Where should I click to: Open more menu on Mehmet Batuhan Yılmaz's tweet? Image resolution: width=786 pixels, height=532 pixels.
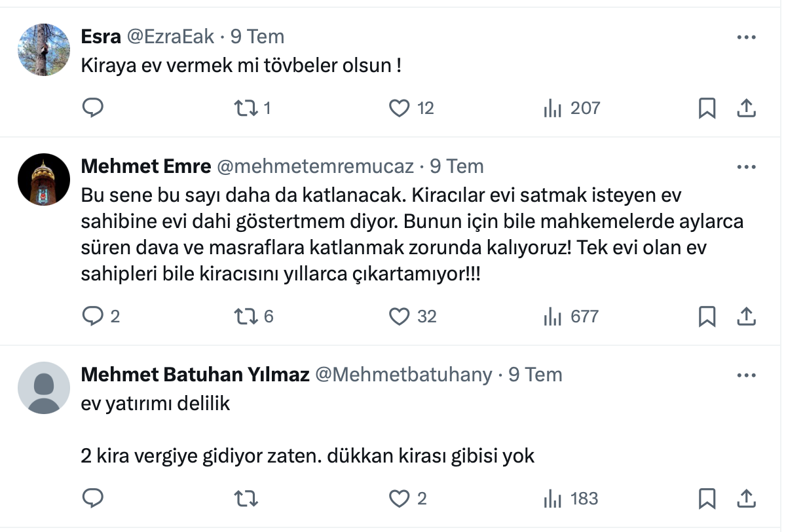click(x=746, y=375)
